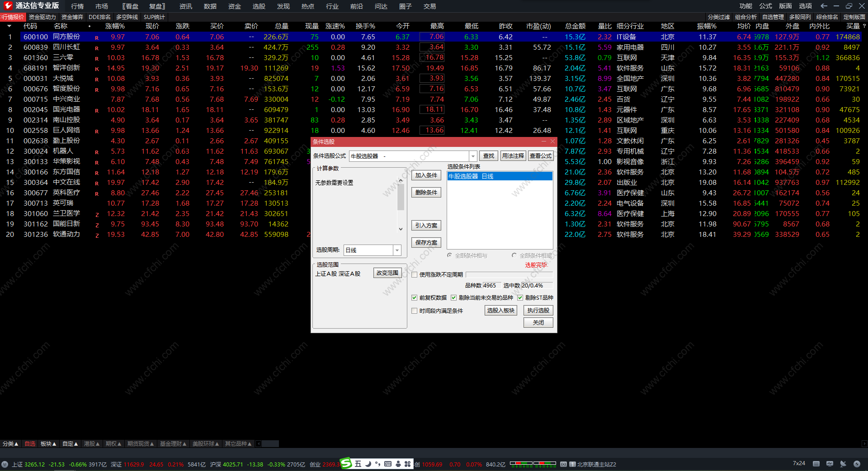
Task: Toggle the 剔除ST品种 checkbox
Action: pos(520,297)
